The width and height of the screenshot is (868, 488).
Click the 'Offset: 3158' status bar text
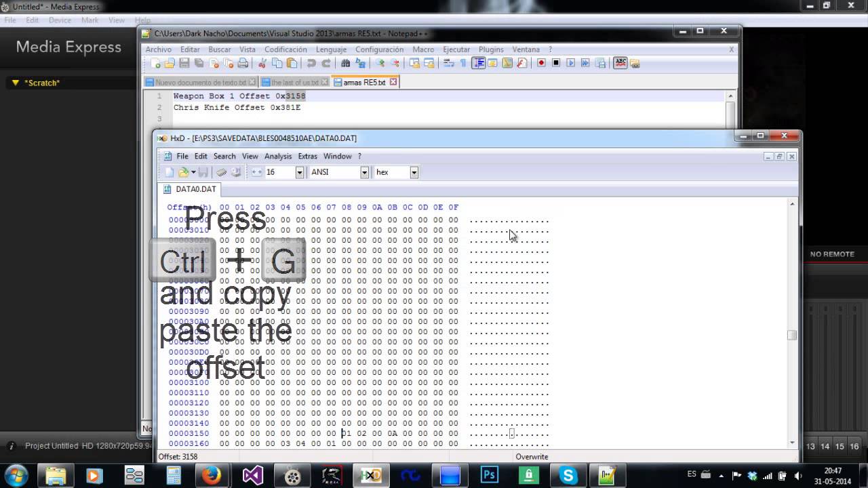178,457
